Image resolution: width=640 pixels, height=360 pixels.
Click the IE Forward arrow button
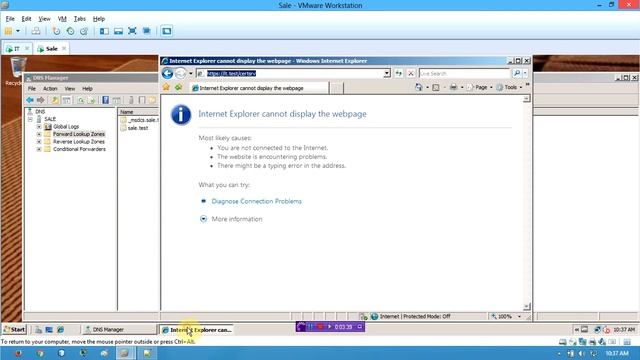tap(180, 73)
